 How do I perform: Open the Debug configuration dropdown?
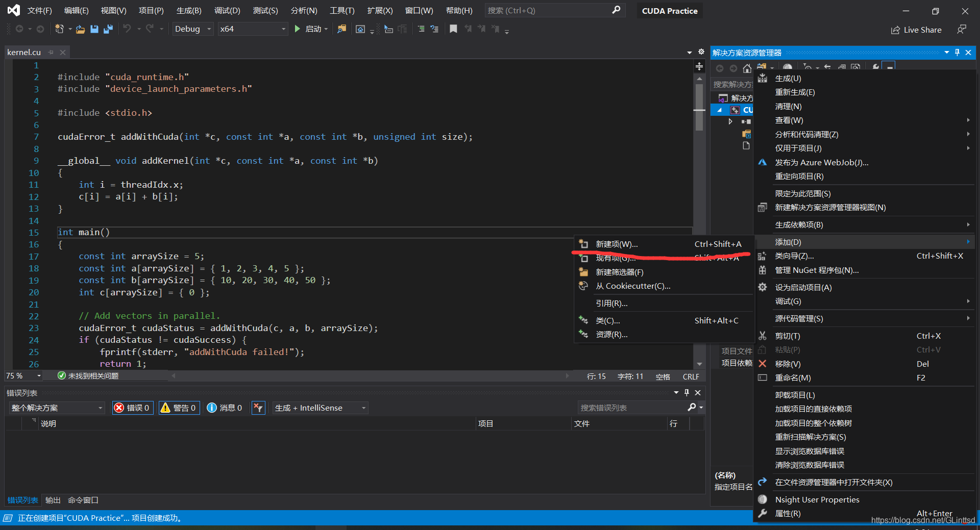tap(193, 29)
